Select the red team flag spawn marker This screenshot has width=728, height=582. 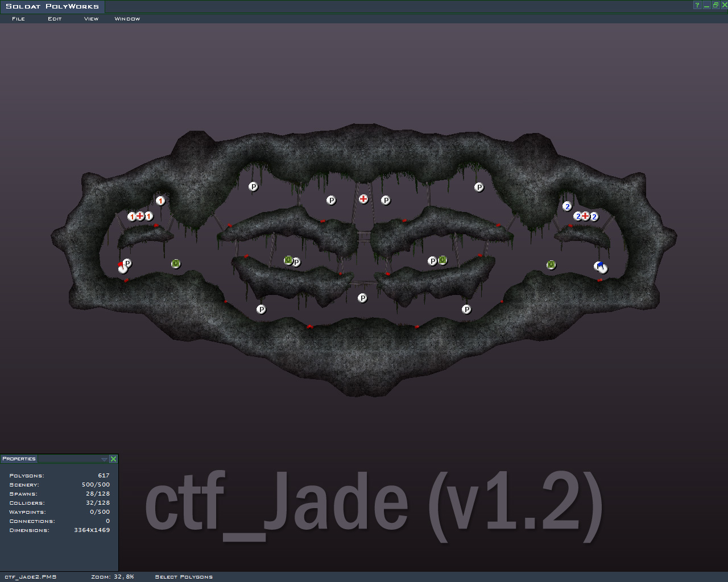(x=122, y=268)
